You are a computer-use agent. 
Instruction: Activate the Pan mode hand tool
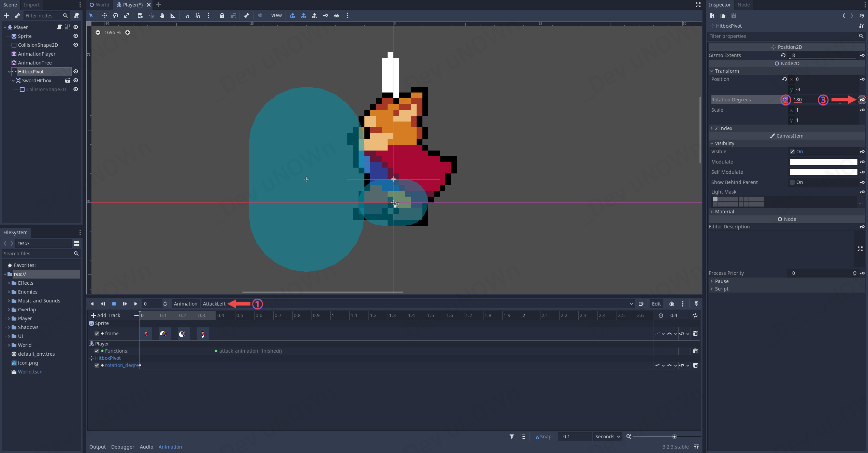coord(162,15)
